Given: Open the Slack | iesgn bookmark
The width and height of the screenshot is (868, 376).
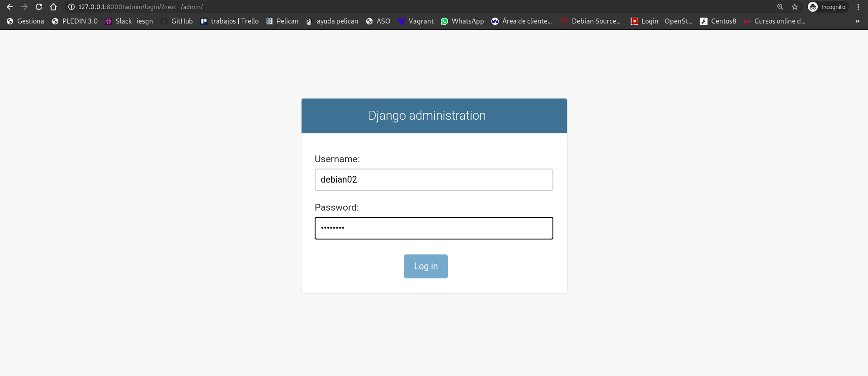Looking at the screenshot, I should point(129,21).
